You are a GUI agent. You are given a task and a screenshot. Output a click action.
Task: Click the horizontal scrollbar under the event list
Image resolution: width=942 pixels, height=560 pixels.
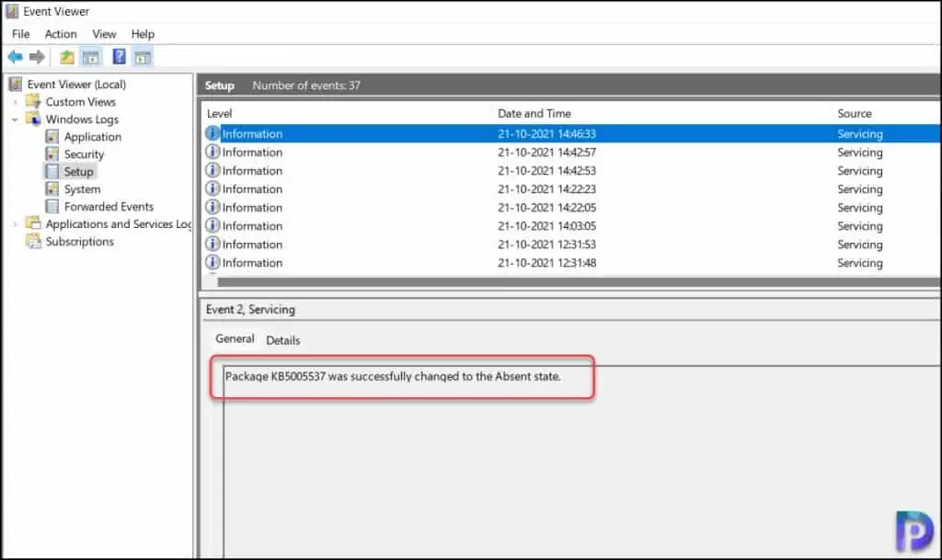coord(579,281)
